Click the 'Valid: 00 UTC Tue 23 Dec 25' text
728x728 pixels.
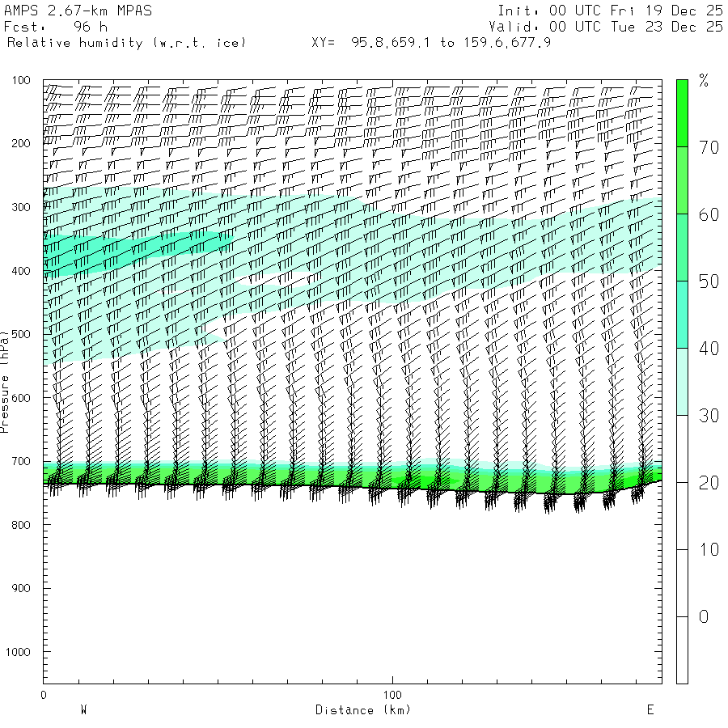(x=606, y=27)
